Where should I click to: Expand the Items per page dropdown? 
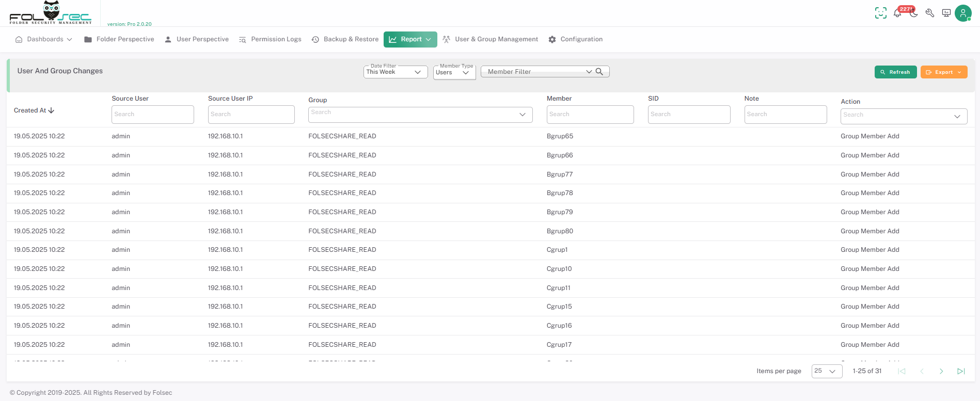(827, 371)
